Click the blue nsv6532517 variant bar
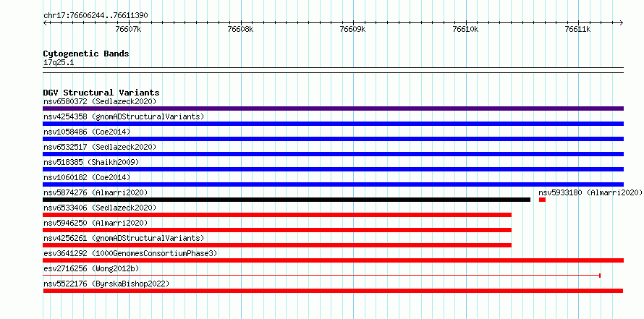The height and width of the screenshot is (319, 644). pos(334,154)
